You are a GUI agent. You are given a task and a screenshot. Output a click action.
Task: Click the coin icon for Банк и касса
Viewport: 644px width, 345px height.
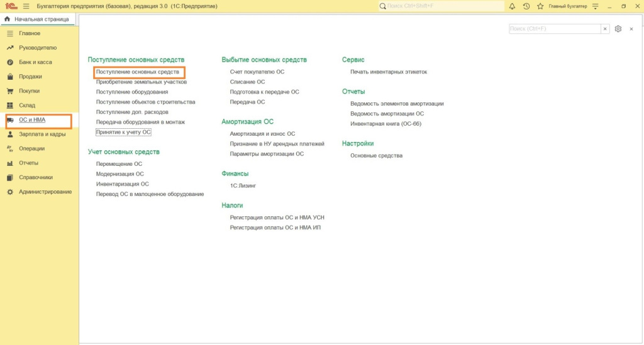point(10,62)
